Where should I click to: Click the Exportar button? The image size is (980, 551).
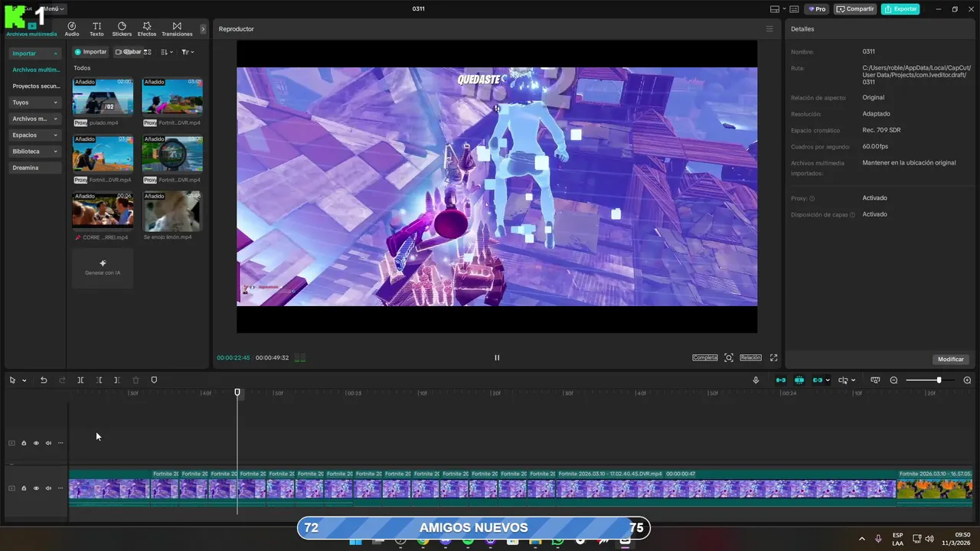tap(900, 9)
